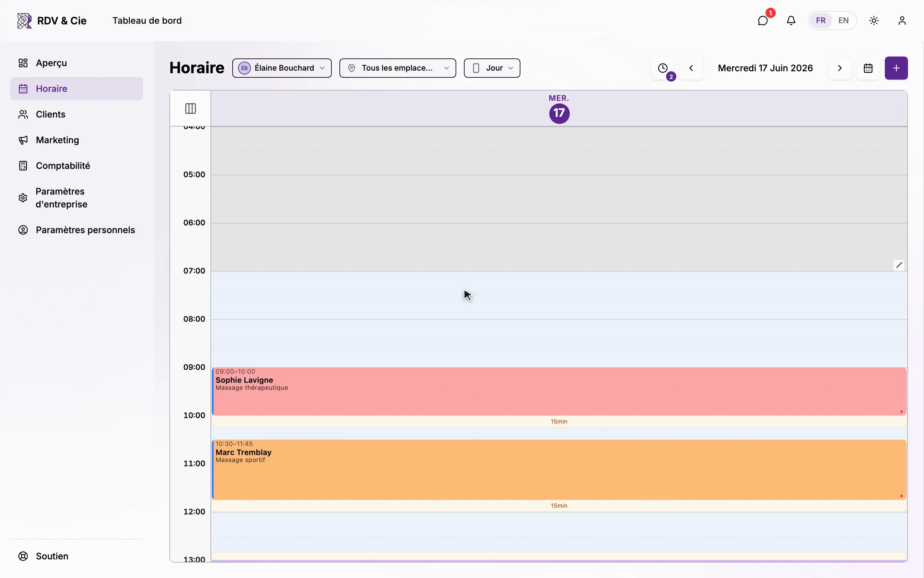
Task: Click the RDV & Cie logo icon
Action: click(24, 21)
